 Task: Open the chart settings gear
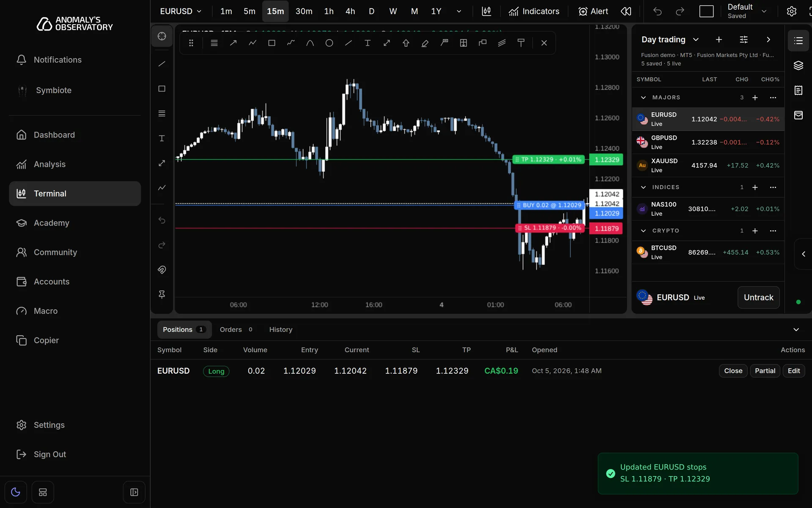[x=791, y=11]
